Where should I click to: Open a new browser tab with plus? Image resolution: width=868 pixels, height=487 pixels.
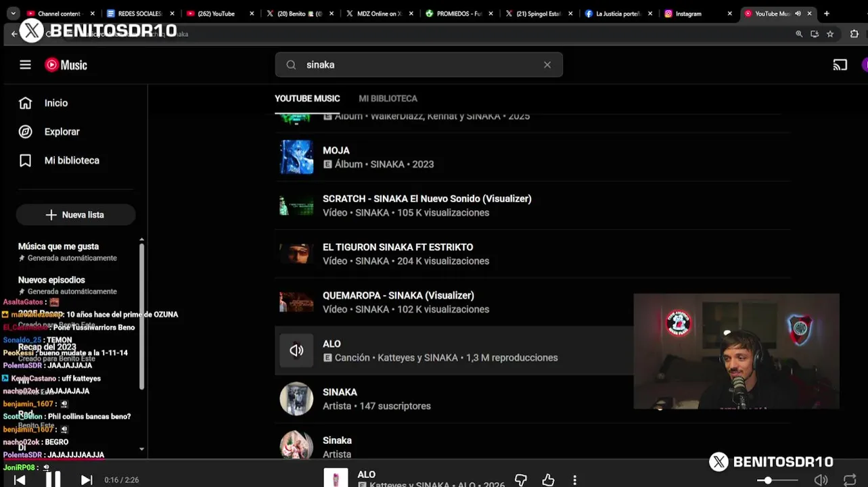pyautogui.click(x=826, y=14)
